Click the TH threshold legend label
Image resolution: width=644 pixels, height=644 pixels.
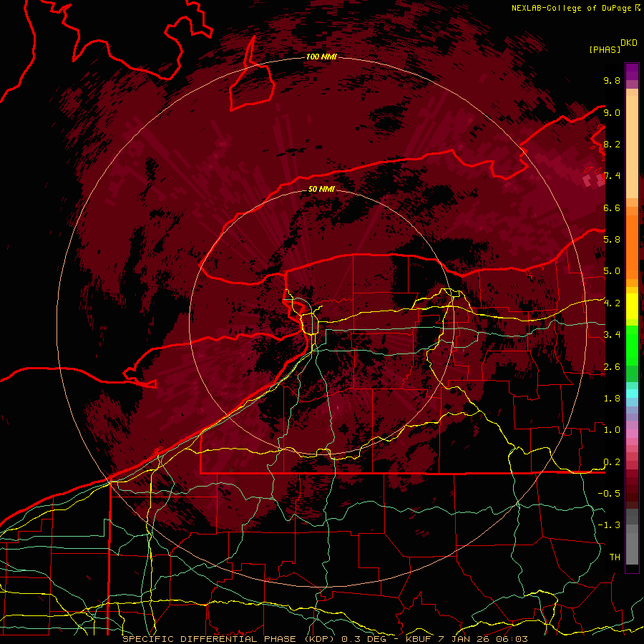[615, 557]
